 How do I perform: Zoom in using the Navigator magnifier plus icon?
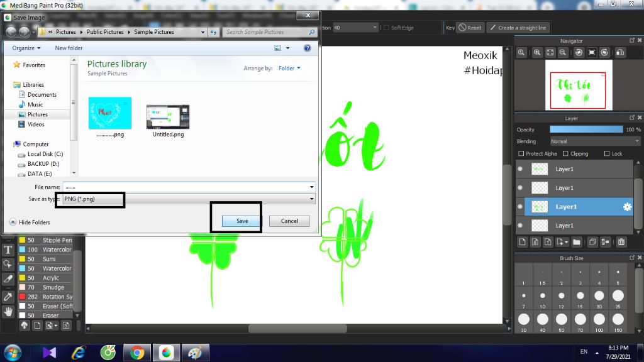coord(537,53)
